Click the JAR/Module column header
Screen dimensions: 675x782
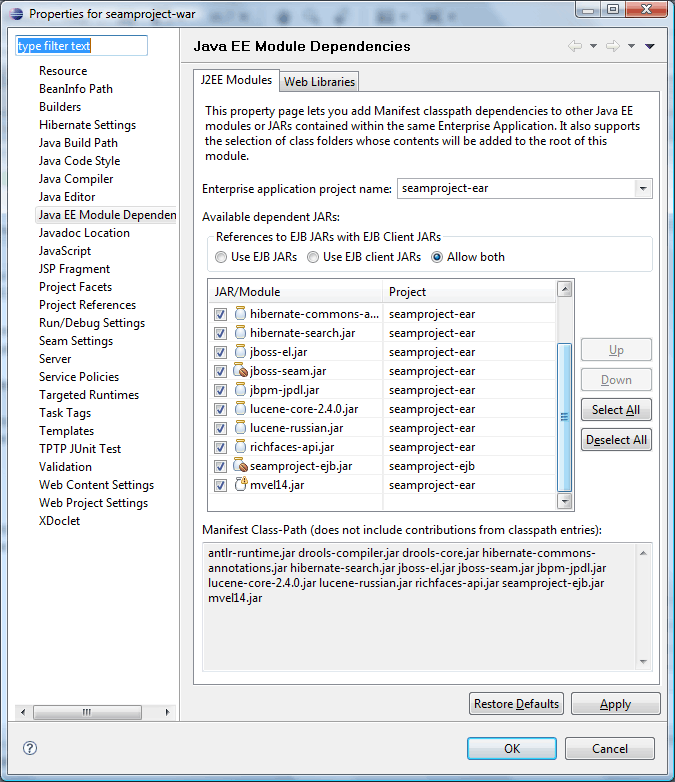[x=296, y=292]
